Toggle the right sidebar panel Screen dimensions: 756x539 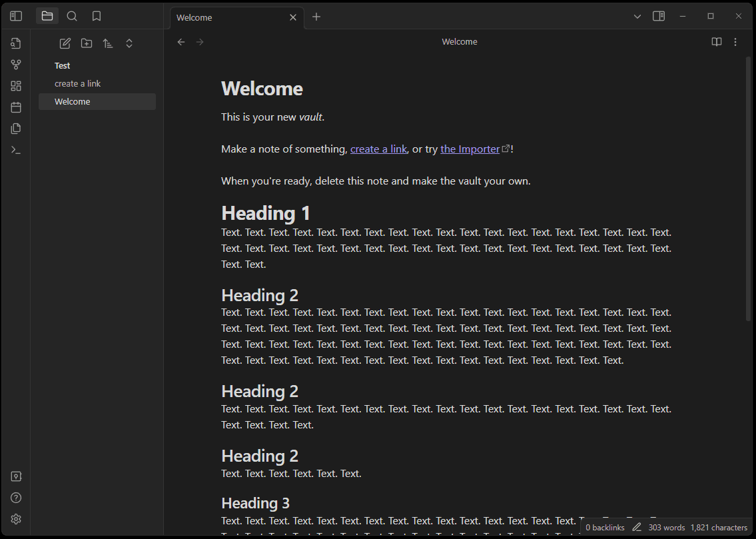pos(659,15)
